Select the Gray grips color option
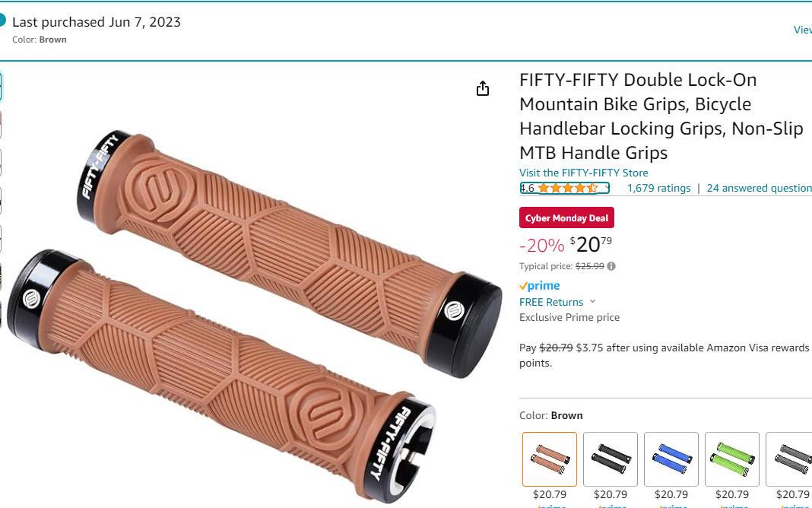 click(788, 459)
